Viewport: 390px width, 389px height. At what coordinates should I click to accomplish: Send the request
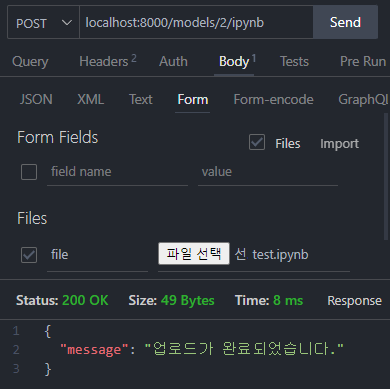tap(345, 23)
